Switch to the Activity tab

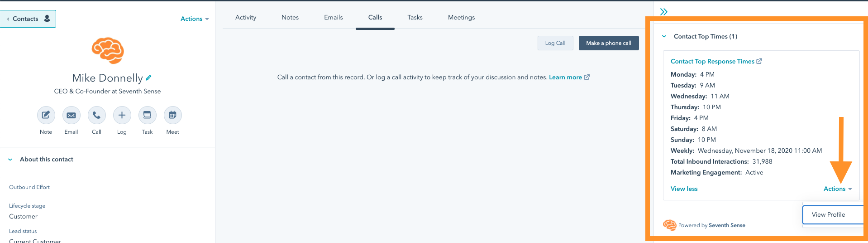(x=246, y=17)
